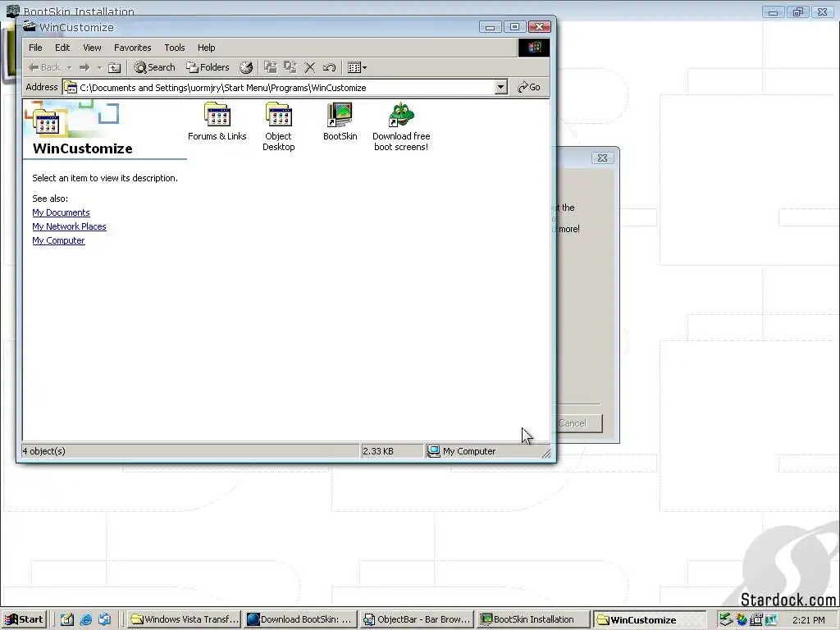
Task: Click the 4 object(s) status text
Action: point(44,451)
